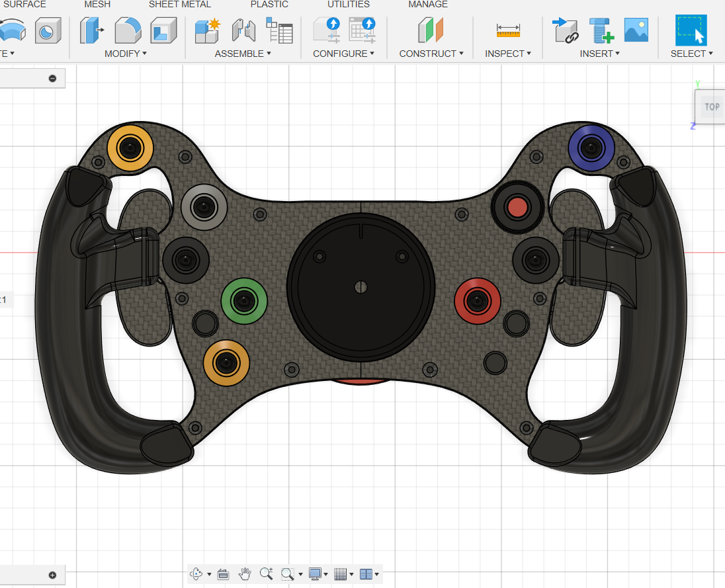Click the SELECT tool button
725x588 pixels.
pos(691,30)
